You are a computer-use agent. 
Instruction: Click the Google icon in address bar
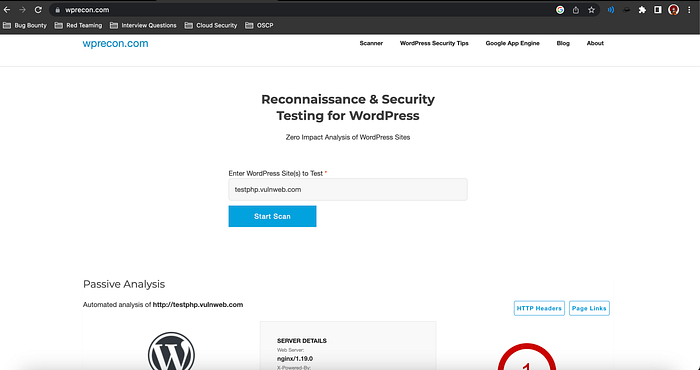click(560, 10)
